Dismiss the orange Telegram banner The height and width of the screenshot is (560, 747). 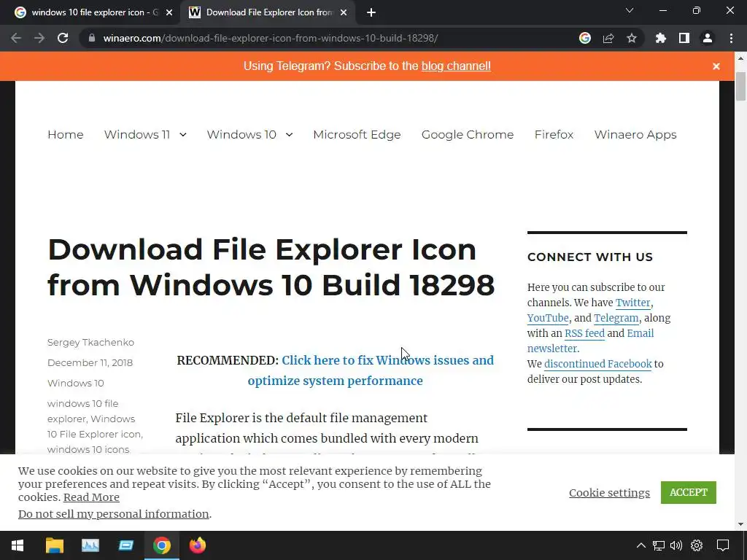pos(716,66)
